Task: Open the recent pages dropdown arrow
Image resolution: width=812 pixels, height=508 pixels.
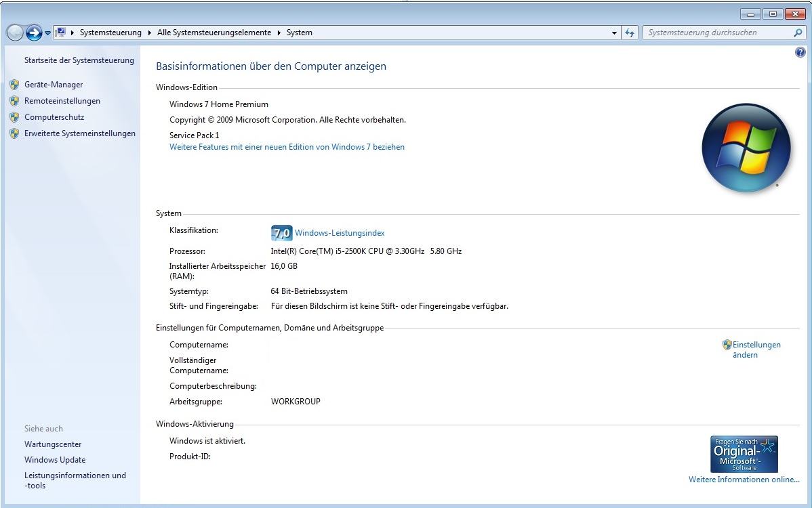Action: pos(47,33)
